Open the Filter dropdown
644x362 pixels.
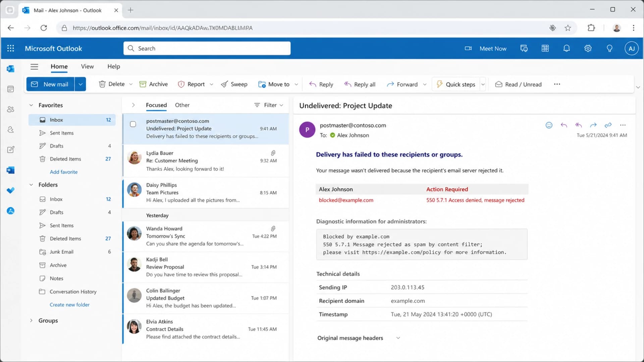tap(269, 105)
